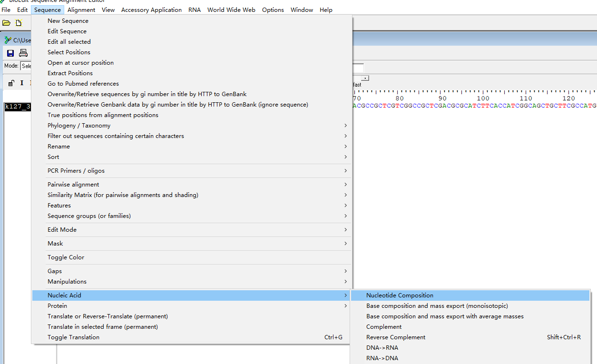The height and width of the screenshot is (364, 597).
Task: Choose Select Positions
Action: pyautogui.click(x=192, y=52)
